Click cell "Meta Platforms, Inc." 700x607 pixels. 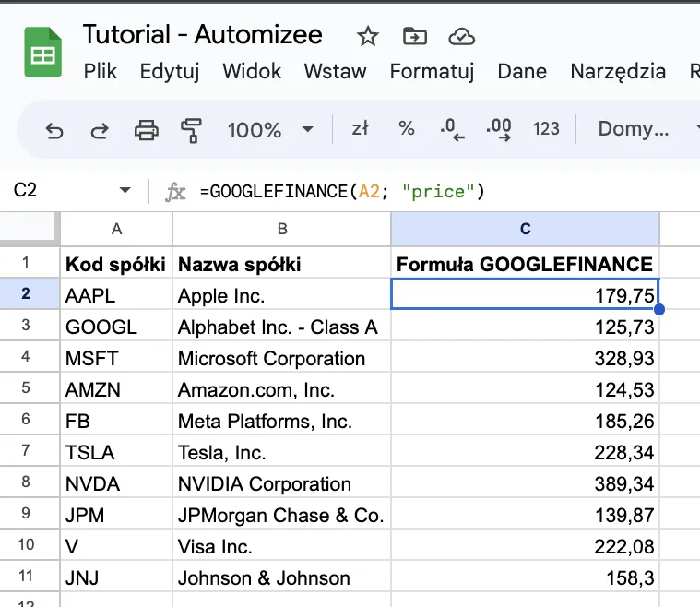[281, 419]
